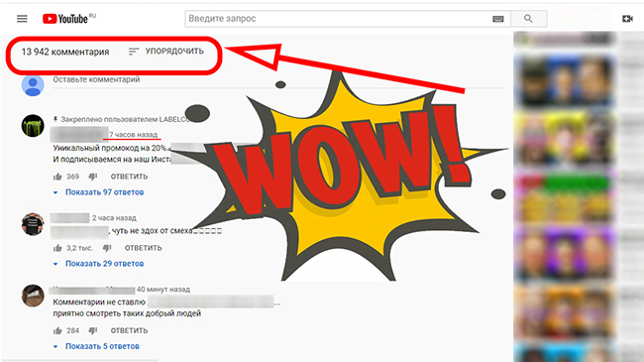Click the Введите запрос search field
This screenshot has width=644, height=362.
point(337,19)
